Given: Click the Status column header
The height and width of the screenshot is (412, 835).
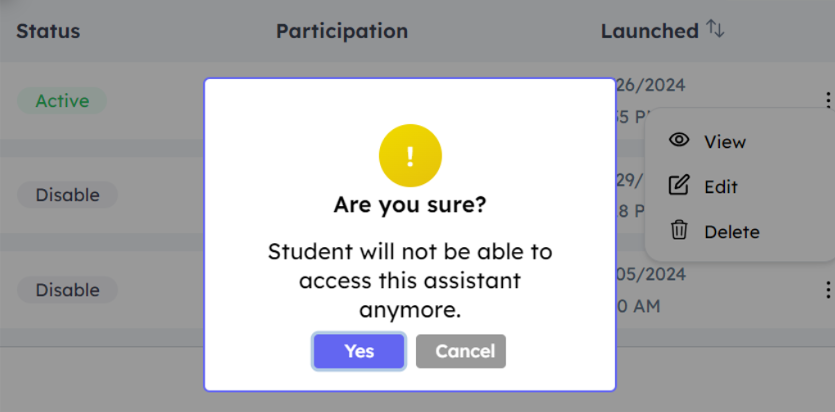Looking at the screenshot, I should pyautogui.click(x=48, y=31).
